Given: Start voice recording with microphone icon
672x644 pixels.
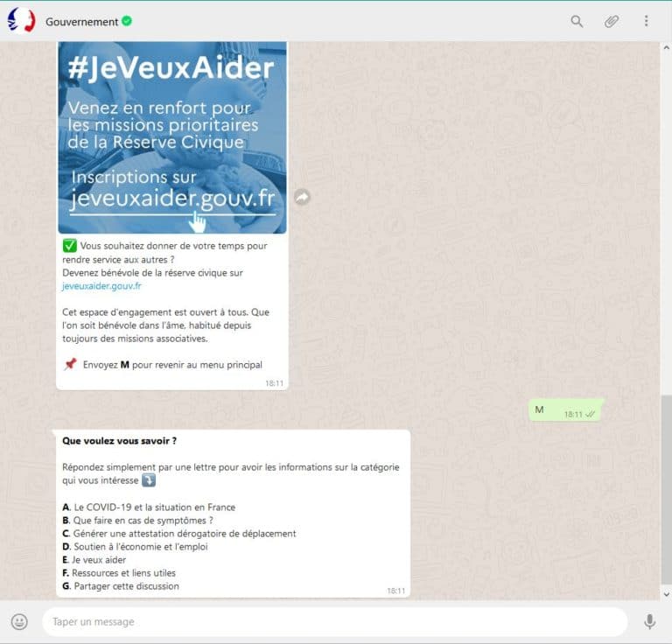Looking at the screenshot, I should [649, 621].
